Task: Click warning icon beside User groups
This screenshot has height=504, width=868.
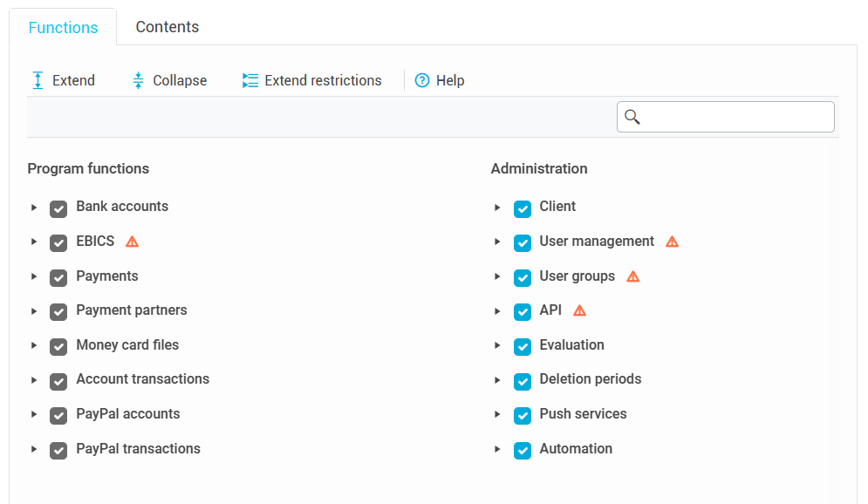Action: point(633,276)
